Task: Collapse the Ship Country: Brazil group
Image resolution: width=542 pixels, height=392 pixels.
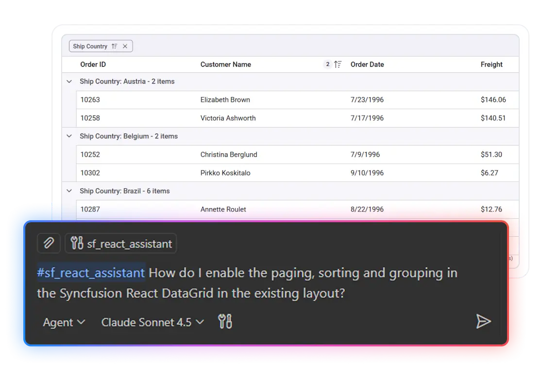Action: (x=69, y=191)
